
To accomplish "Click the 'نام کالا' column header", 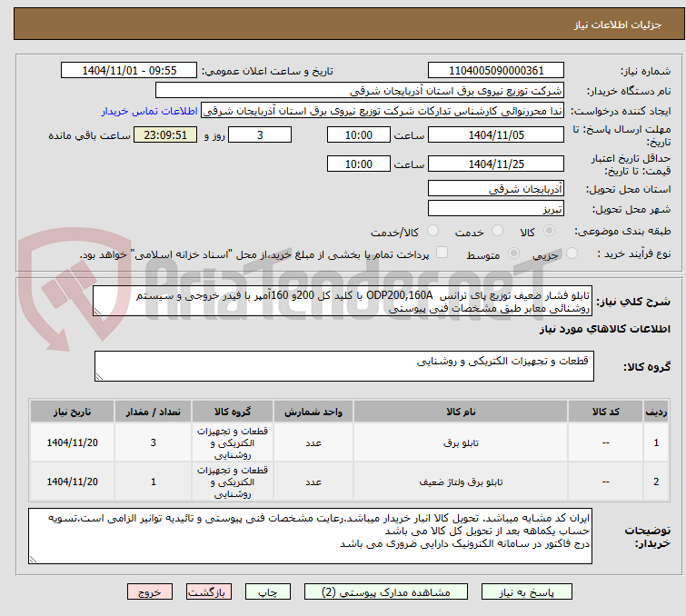I will 461,412.
